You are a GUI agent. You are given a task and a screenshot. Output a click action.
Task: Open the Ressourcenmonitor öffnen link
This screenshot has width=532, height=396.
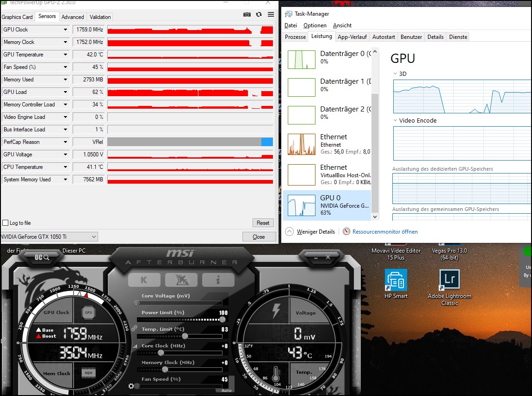coord(385,232)
